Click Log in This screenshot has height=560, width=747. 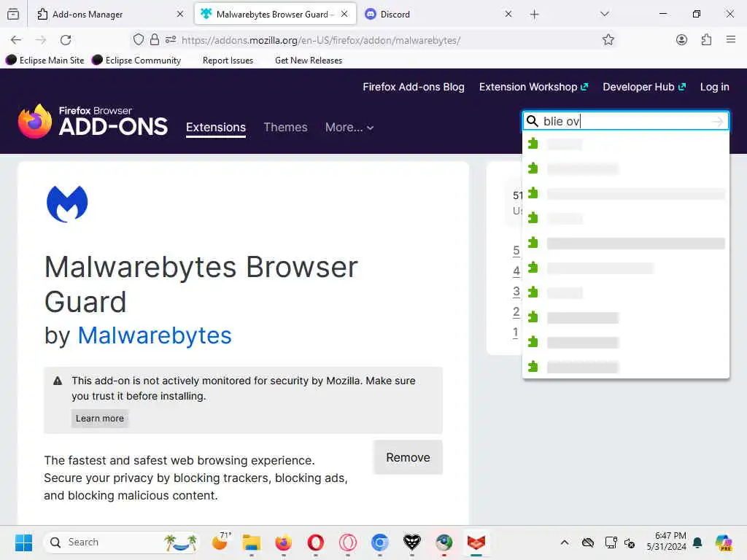[x=714, y=87]
